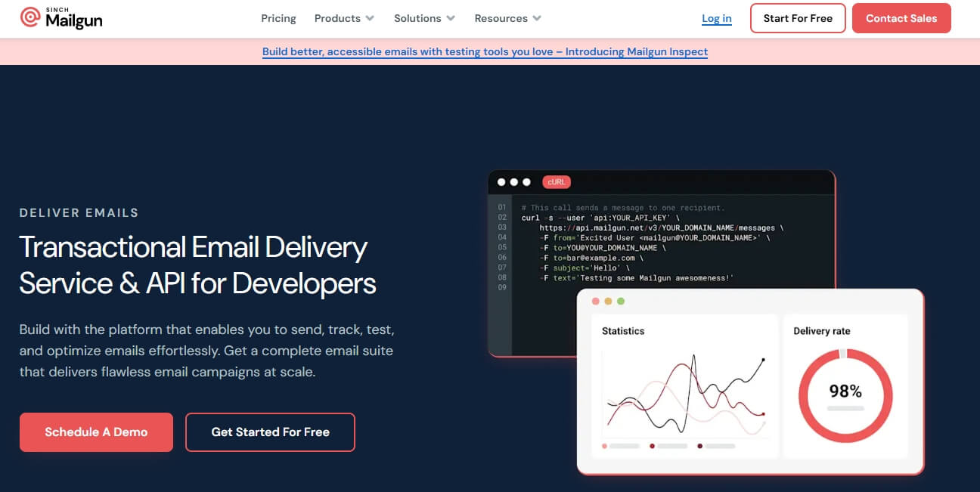Click the red dot on statistics window
Image resolution: width=980 pixels, height=492 pixels.
pyautogui.click(x=596, y=302)
